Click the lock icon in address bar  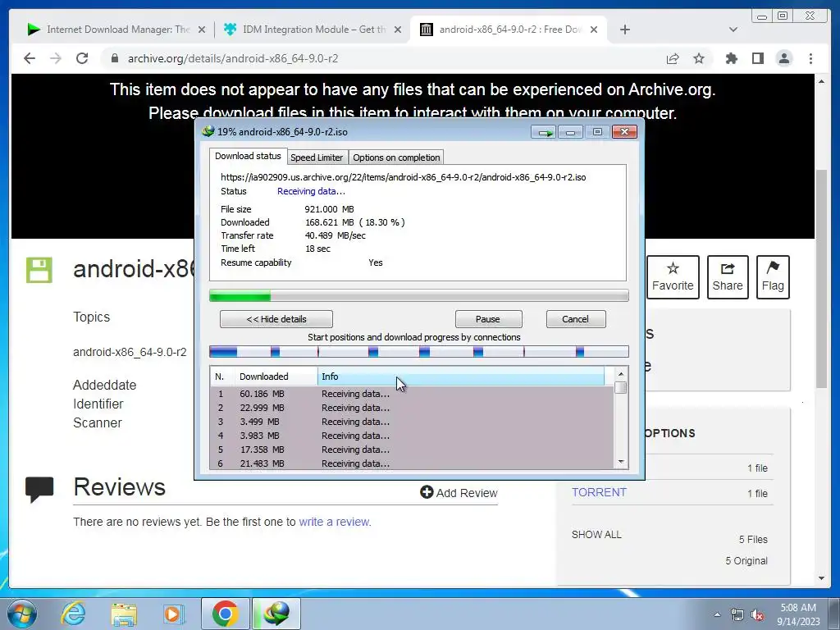click(x=114, y=58)
